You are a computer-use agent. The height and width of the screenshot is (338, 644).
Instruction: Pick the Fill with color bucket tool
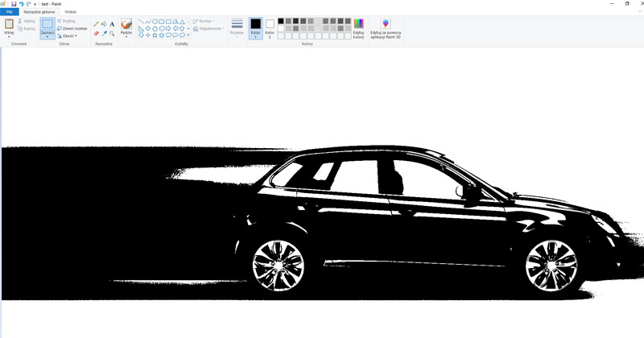[x=104, y=24]
